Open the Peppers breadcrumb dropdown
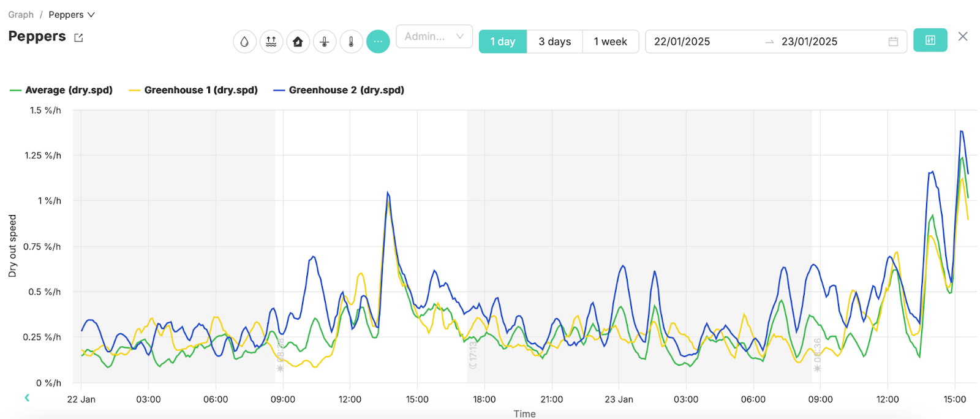The width and height of the screenshot is (980, 419). 72,15
